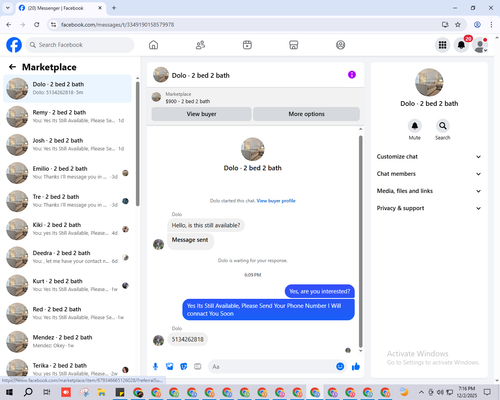Send a voice clip microphone icon
500x400 pixels.
pyautogui.click(x=155, y=367)
